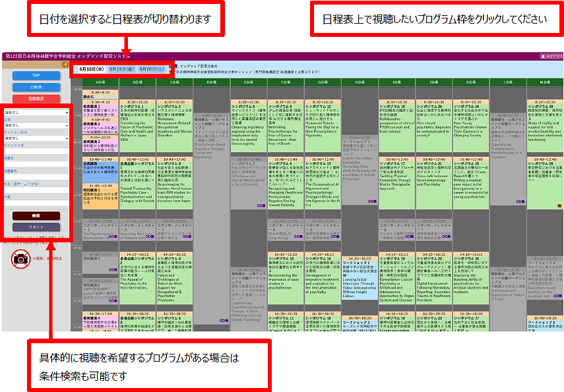Open シンポジウム 29 session in M会場
Image resolution: width=564 pixels, height=392 pixels.
pyautogui.click(x=545, y=183)
